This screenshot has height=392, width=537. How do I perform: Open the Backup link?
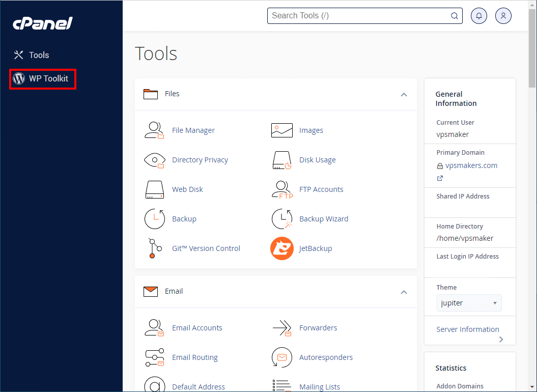tap(184, 218)
